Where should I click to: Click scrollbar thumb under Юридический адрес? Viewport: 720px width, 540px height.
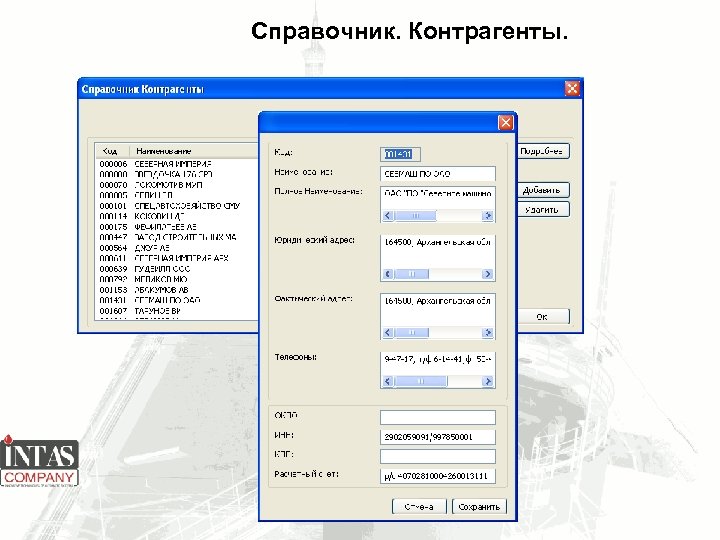(x=411, y=274)
